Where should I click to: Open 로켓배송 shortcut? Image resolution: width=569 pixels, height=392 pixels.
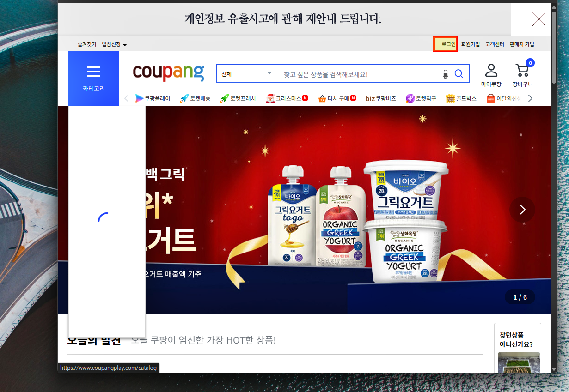click(195, 98)
